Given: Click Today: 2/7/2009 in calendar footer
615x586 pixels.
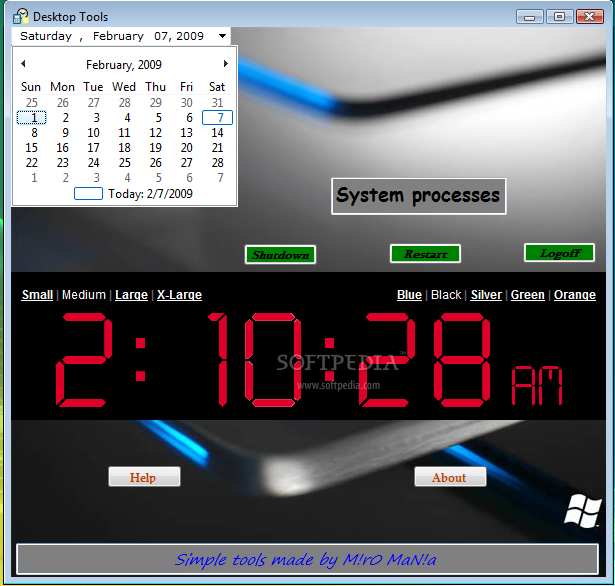Looking at the screenshot, I should [x=151, y=194].
